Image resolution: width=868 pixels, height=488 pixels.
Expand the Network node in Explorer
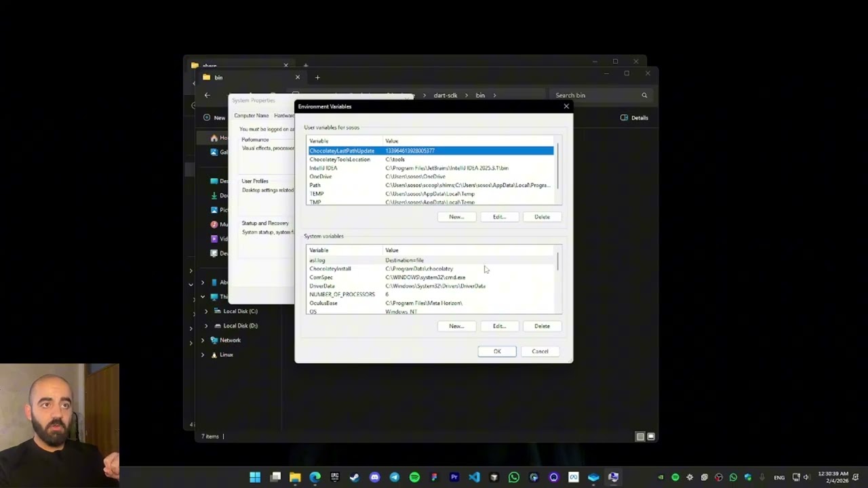click(202, 340)
